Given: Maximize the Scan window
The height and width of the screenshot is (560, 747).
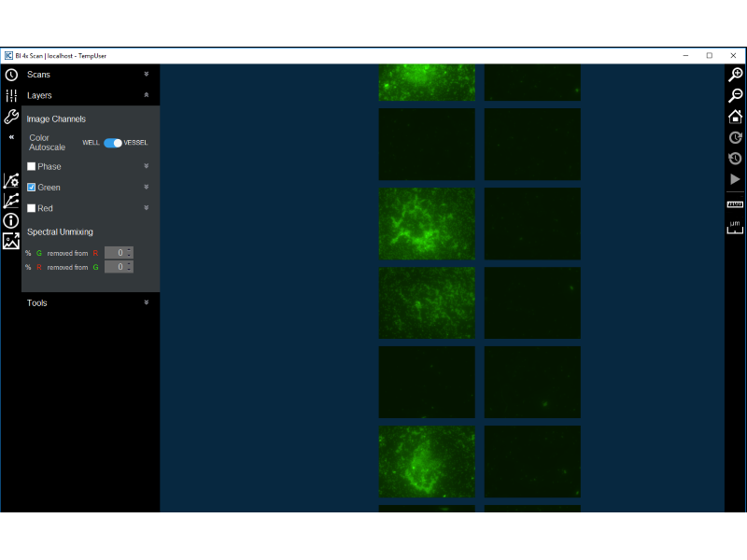Looking at the screenshot, I should [x=710, y=56].
